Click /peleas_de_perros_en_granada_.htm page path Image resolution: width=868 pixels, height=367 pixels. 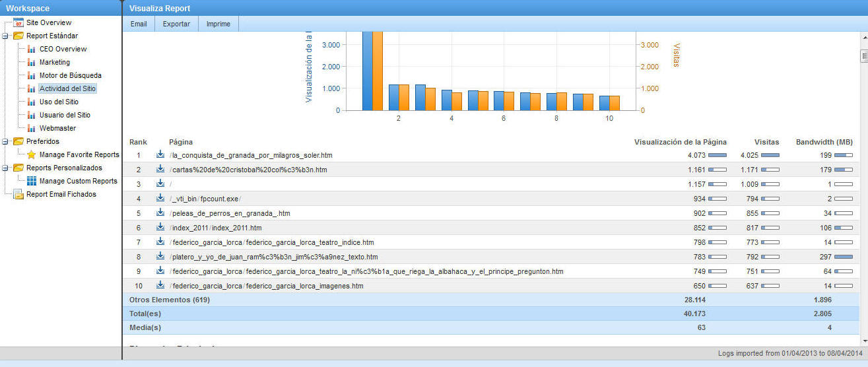[230, 213]
